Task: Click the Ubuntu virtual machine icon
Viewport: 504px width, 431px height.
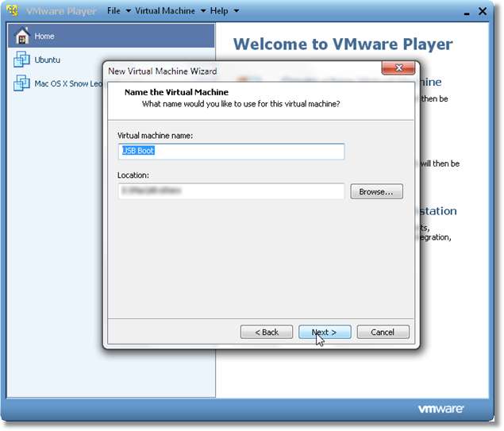Action: (21, 60)
